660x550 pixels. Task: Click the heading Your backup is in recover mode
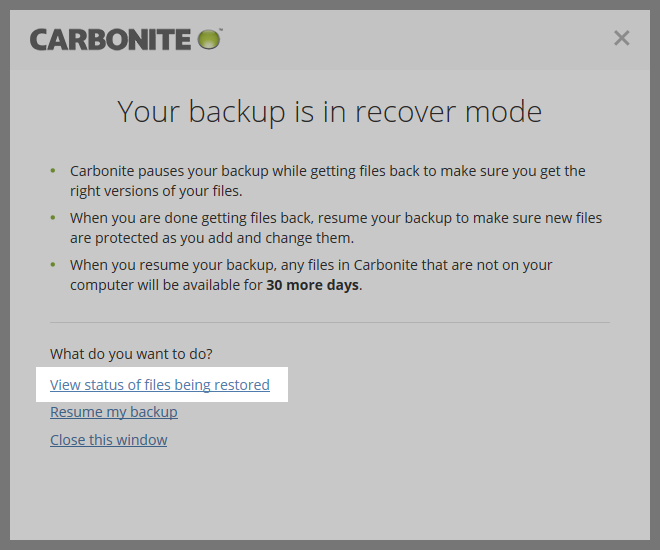click(x=330, y=111)
